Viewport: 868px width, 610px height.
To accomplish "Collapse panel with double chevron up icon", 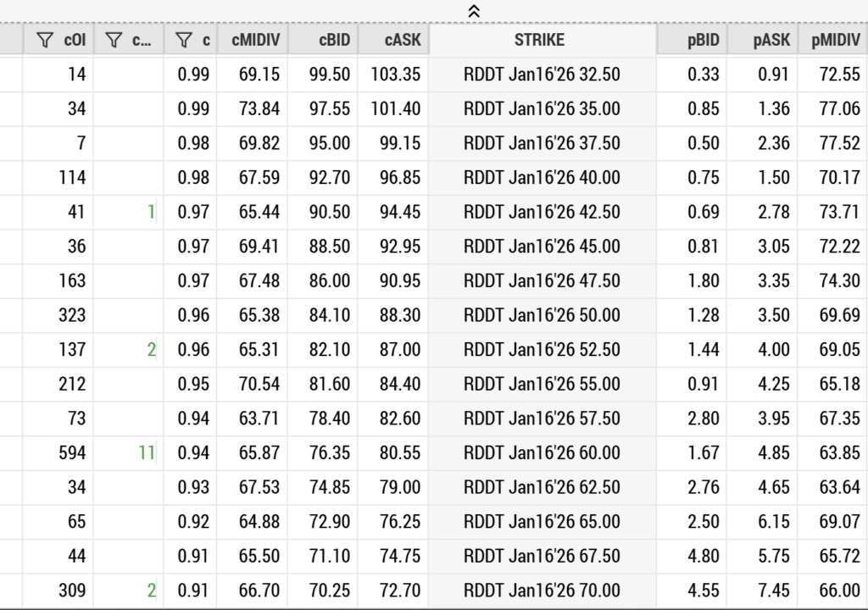I will pyautogui.click(x=474, y=11).
